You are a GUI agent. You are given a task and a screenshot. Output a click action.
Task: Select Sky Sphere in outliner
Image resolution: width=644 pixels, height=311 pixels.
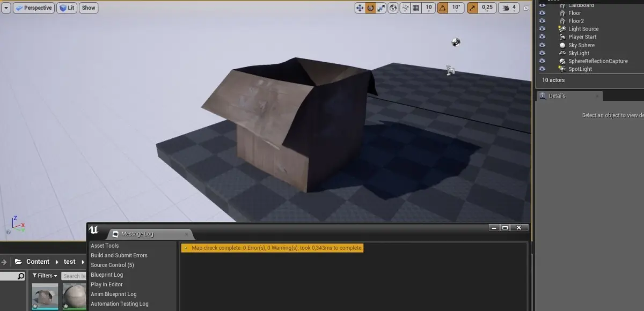coord(582,45)
